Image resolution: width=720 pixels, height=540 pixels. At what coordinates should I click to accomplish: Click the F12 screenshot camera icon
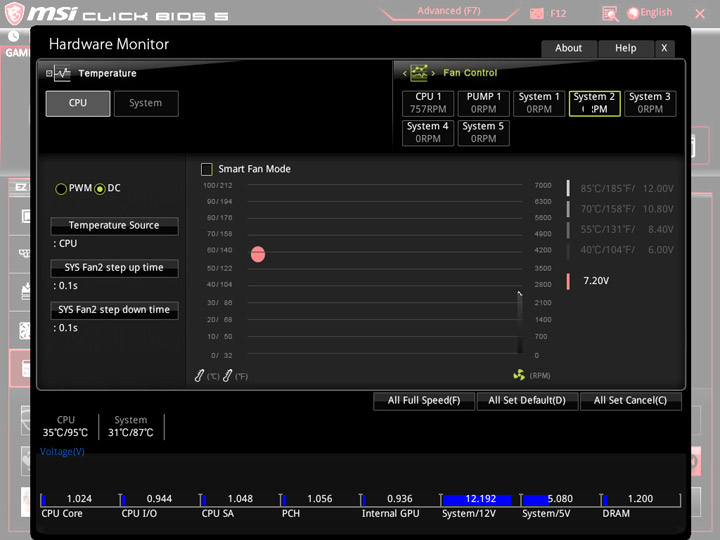click(536, 14)
